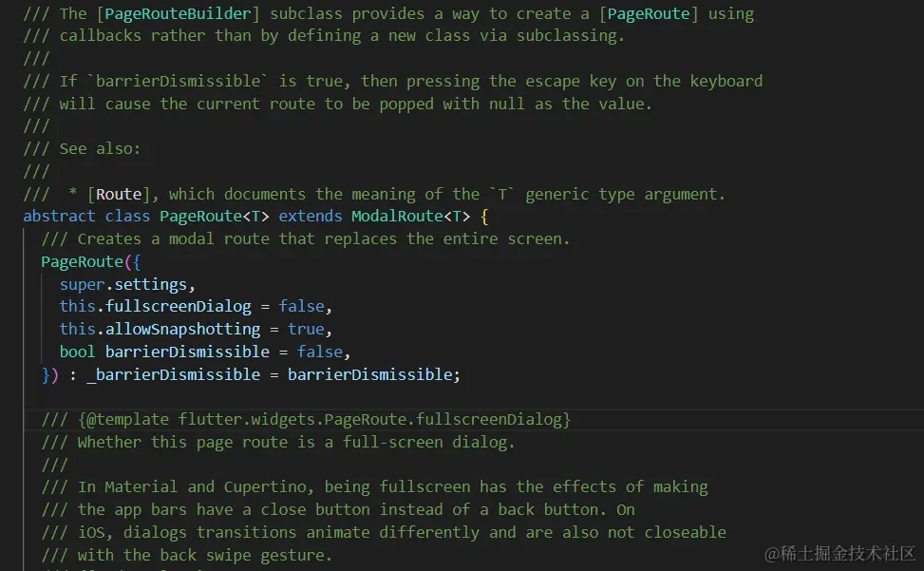This screenshot has height=571, width=924.
Task: Click the word iOS in the comment
Action: 91,532
